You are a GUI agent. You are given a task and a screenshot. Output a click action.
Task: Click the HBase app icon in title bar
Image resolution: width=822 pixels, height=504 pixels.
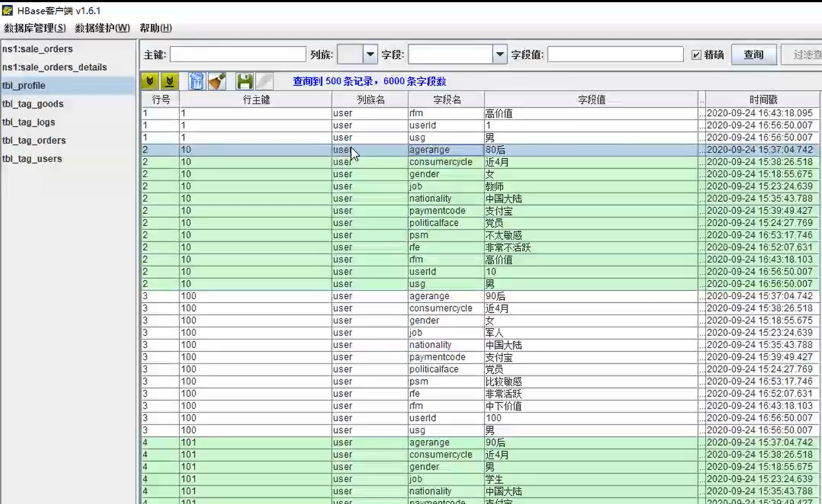point(7,11)
